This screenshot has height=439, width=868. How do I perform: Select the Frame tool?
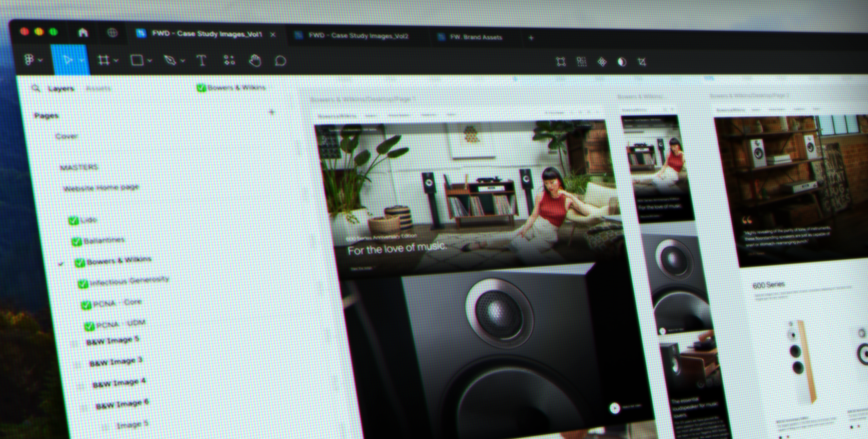click(103, 60)
